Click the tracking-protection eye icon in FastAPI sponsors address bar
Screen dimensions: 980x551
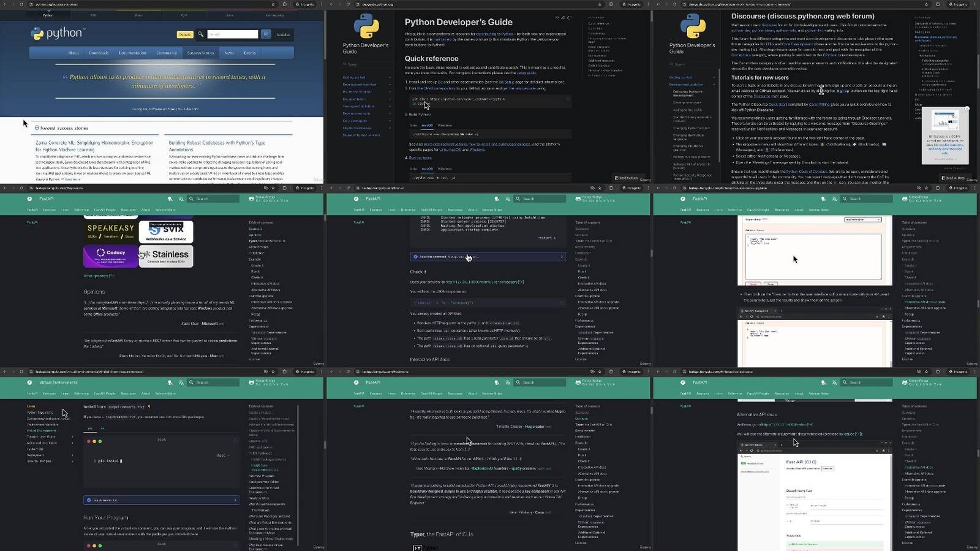click(x=265, y=188)
